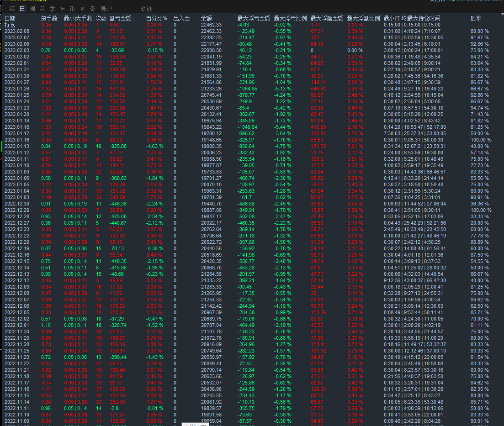The image size is (504, 426).
Task: Click the 563.10 profit value
Action: (x=117, y=127)
